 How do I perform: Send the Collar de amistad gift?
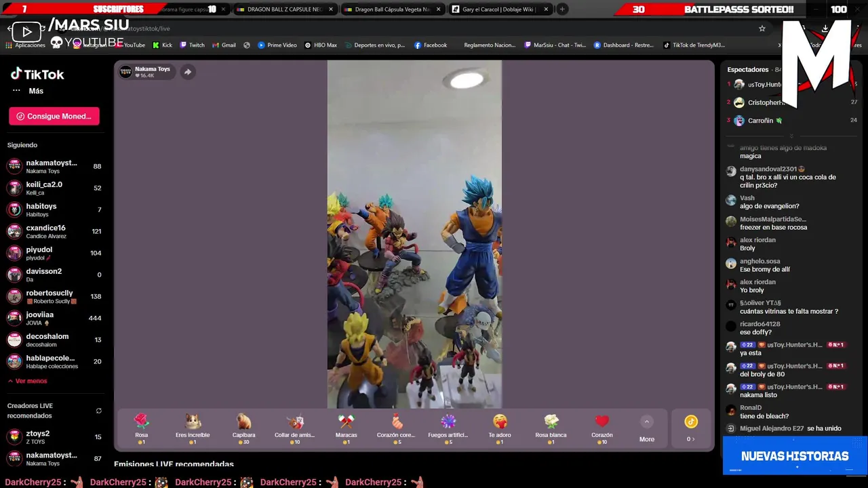click(x=294, y=428)
